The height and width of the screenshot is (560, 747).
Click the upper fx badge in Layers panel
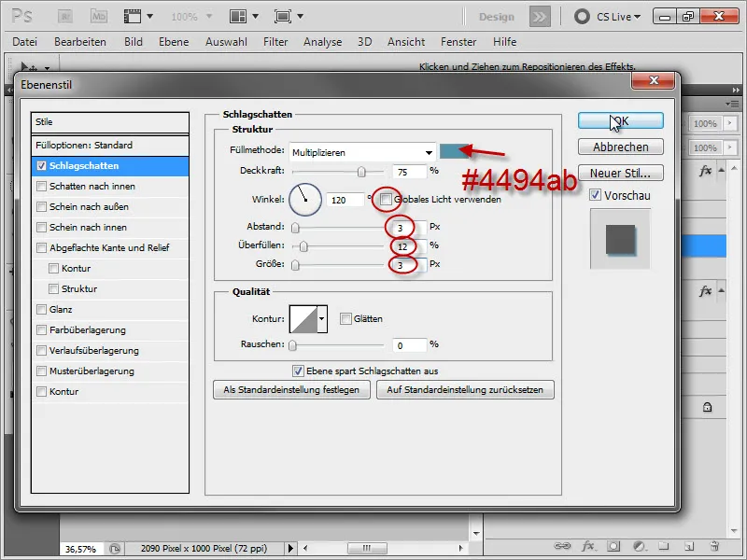pyautogui.click(x=706, y=171)
